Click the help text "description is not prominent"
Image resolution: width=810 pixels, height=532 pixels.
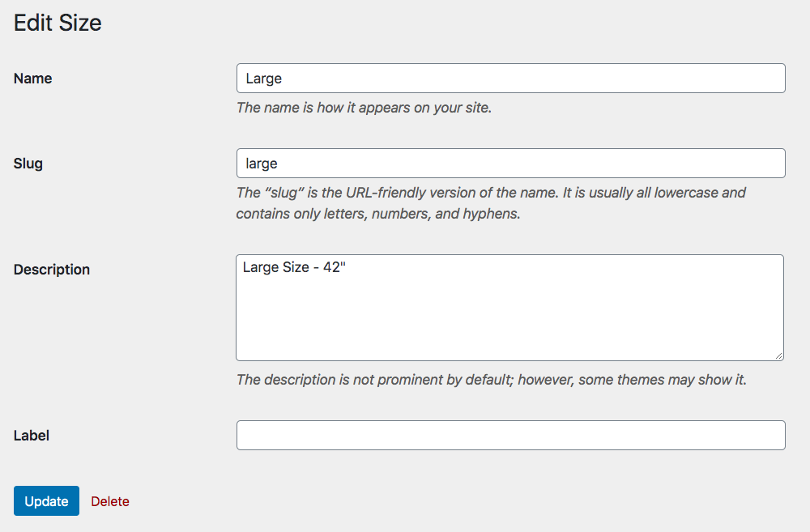[491, 380]
